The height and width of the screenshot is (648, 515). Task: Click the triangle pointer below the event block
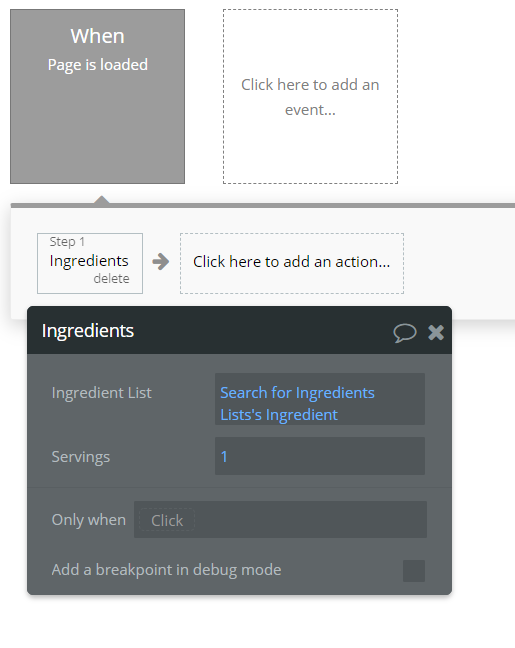pos(102,199)
